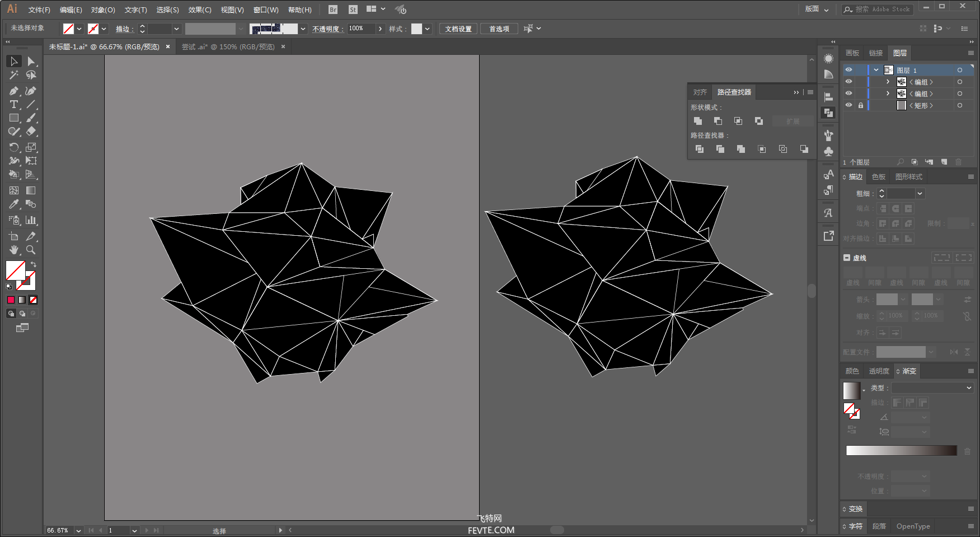980x537 pixels.
Task: Select the Selection tool (black arrow)
Action: coord(14,61)
